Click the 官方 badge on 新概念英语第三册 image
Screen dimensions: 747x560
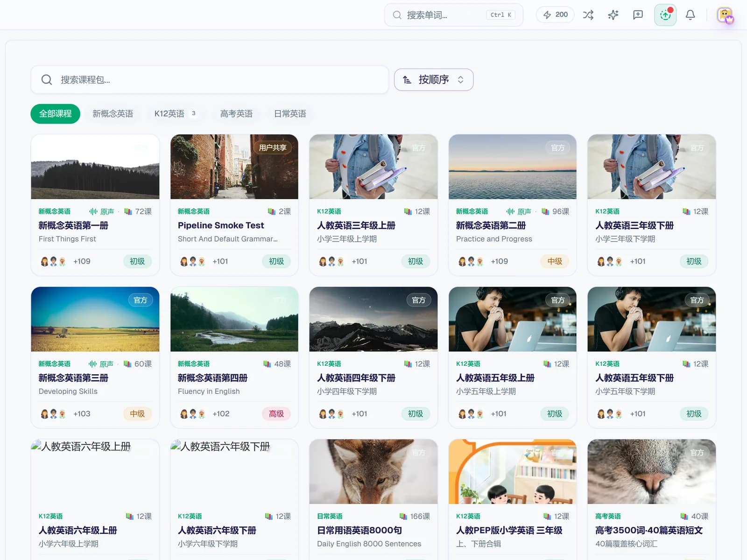(x=141, y=300)
